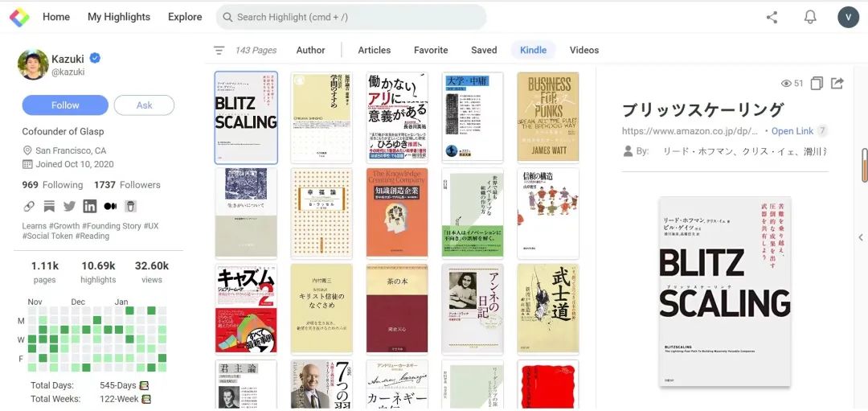Click the search magnifier icon
The width and height of the screenshot is (868, 411).
coord(227,17)
